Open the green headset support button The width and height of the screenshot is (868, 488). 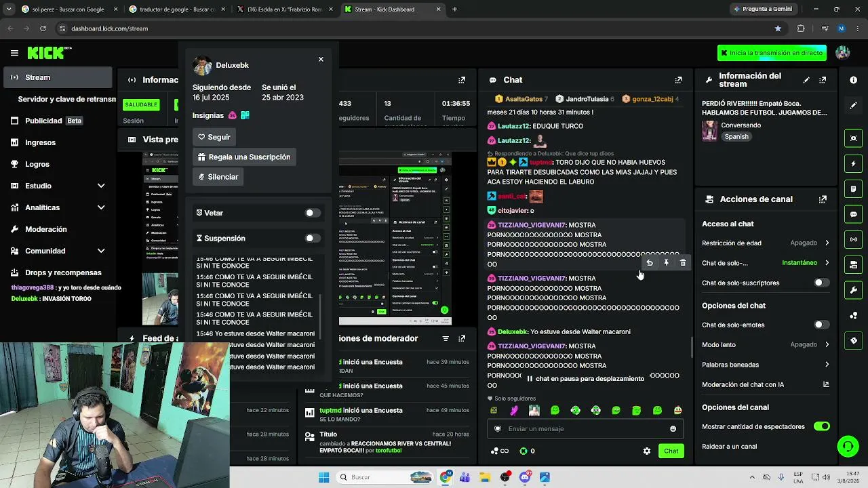[x=848, y=446]
